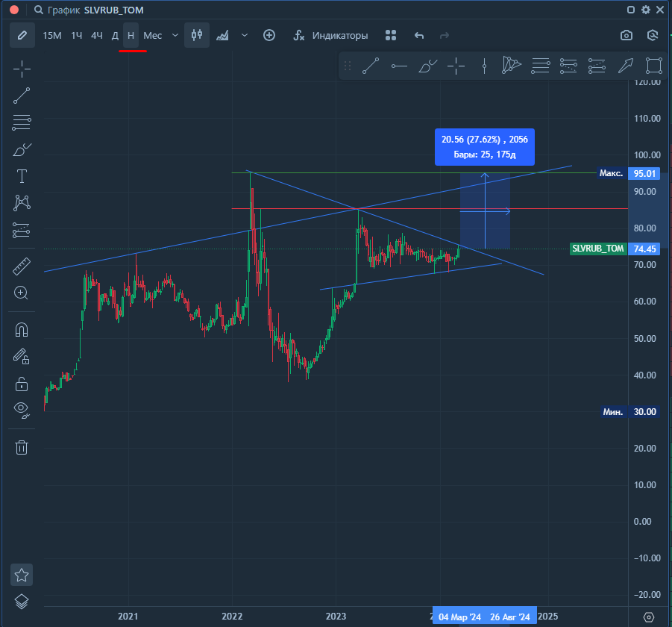The height and width of the screenshot is (627, 672).
Task: Click the 74.45 current price tag
Action: click(x=644, y=249)
